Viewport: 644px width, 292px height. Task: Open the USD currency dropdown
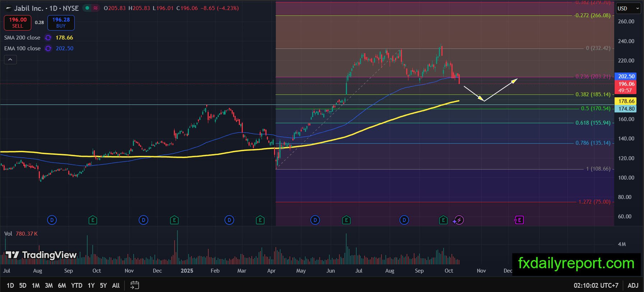(629, 9)
